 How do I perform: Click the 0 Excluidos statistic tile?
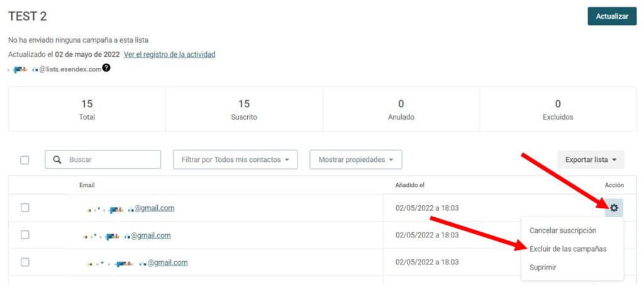[x=558, y=109]
